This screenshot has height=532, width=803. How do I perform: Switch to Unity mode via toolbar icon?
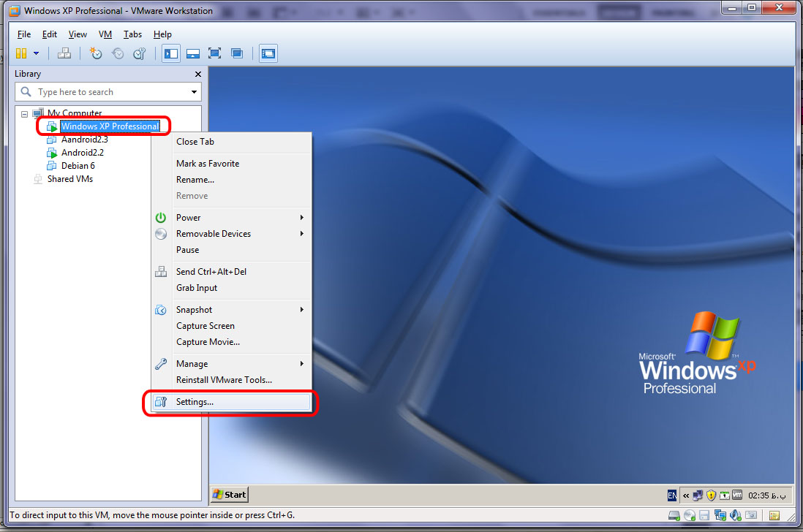point(236,53)
